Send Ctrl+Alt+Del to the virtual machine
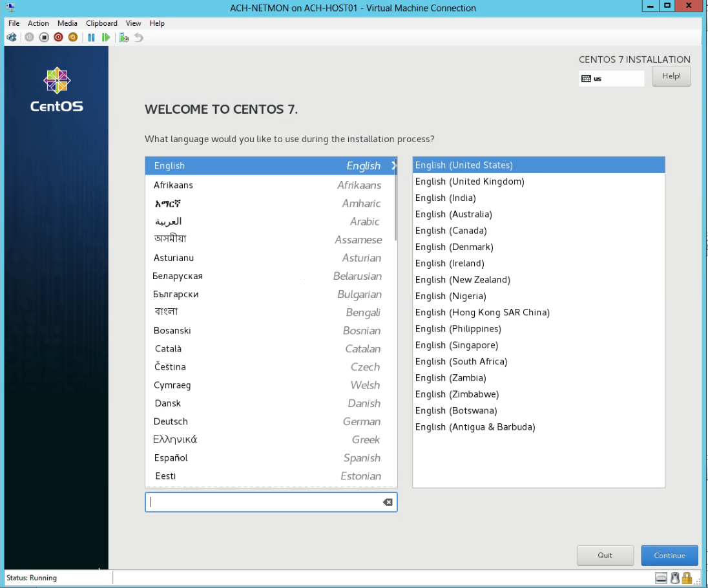This screenshot has height=588, width=708. tap(11, 37)
